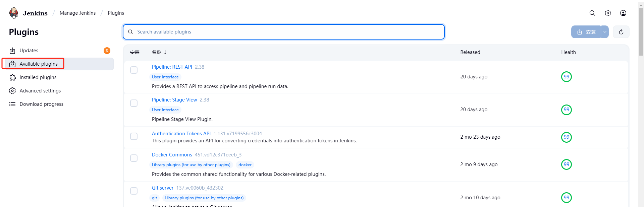Click the Jenkins title text link
The image size is (644, 207).
pos(35,13)
